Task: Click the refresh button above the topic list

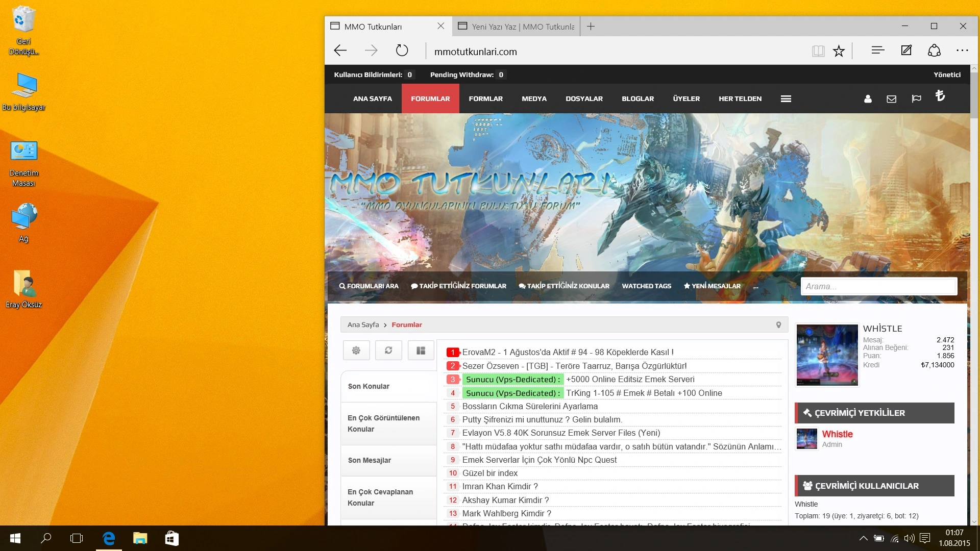Action: 388,350
